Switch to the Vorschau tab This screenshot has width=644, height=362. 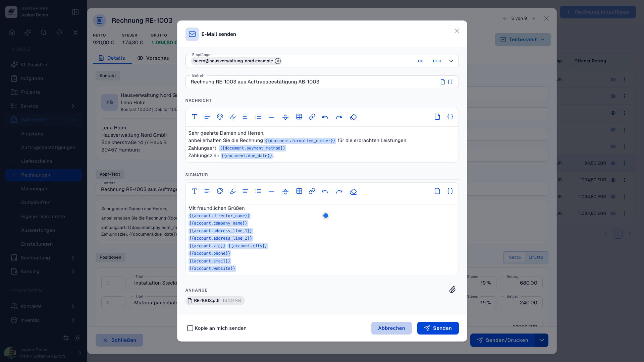[153, 58]
